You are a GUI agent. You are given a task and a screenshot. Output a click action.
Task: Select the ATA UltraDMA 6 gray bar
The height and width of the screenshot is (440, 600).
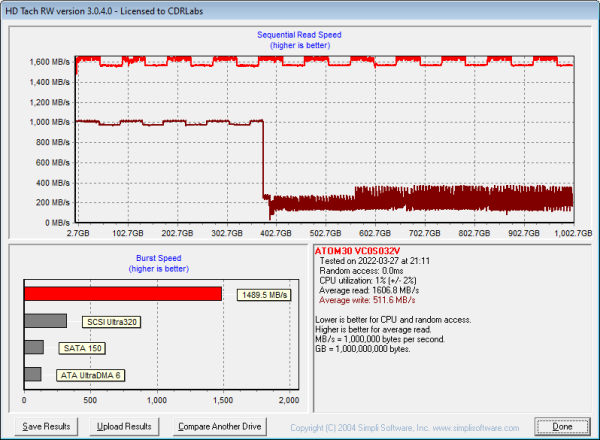[33, 374]
